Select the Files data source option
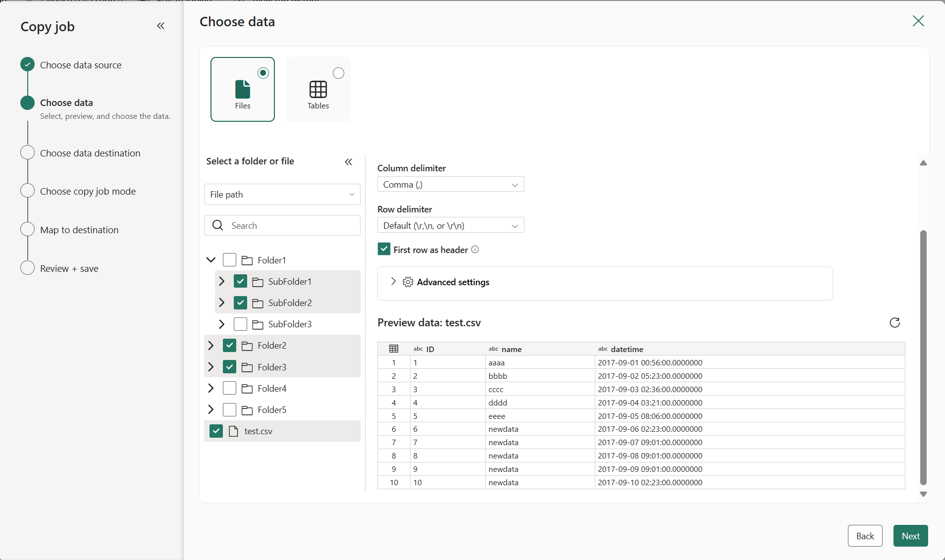 242,89
